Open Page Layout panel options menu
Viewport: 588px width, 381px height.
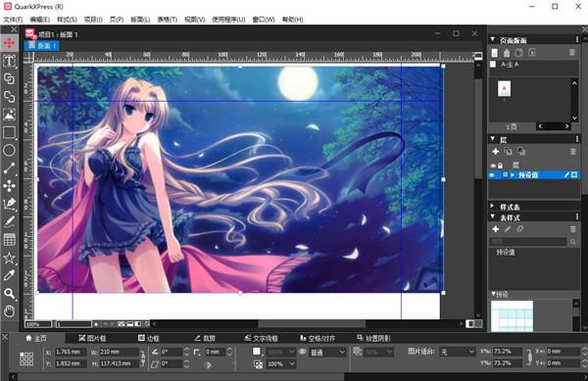[577, 40]
